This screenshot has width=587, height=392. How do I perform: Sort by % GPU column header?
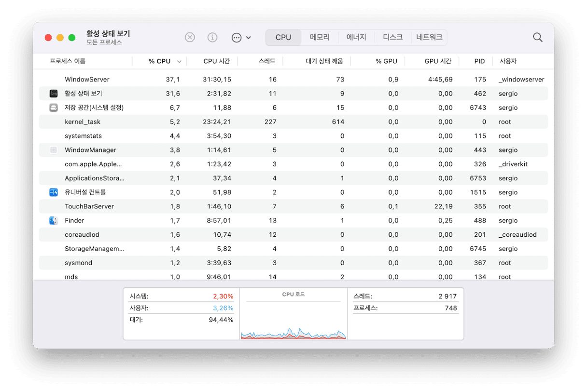click(386, 61)
